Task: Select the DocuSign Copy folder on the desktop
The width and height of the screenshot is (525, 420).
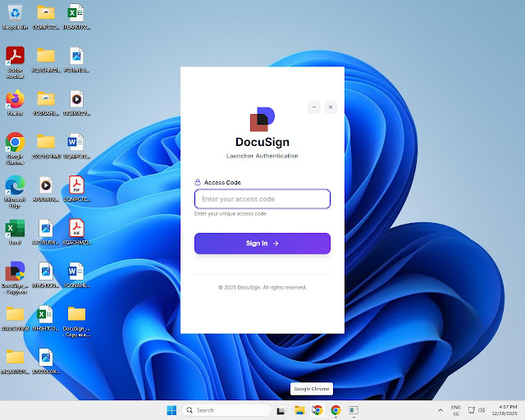Action: click(76, 321)
